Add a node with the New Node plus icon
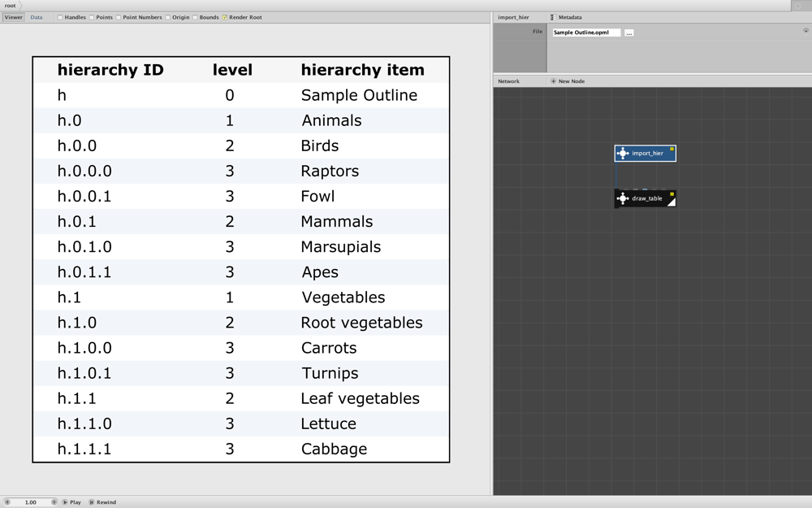Image resolution: width=812 pixels, height=508 pixels. [553, 81]
